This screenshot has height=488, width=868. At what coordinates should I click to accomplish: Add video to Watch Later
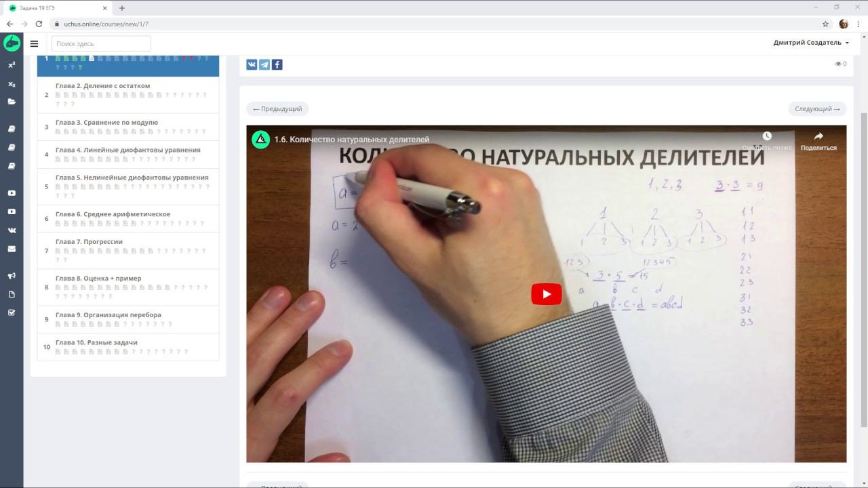coord(766,140)
